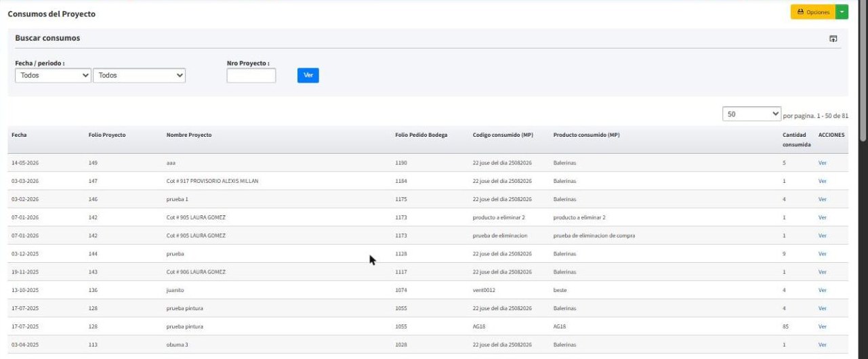Click date cell 19-11-2025
This screenshot has height=359, width=868.
click(25, 272)
